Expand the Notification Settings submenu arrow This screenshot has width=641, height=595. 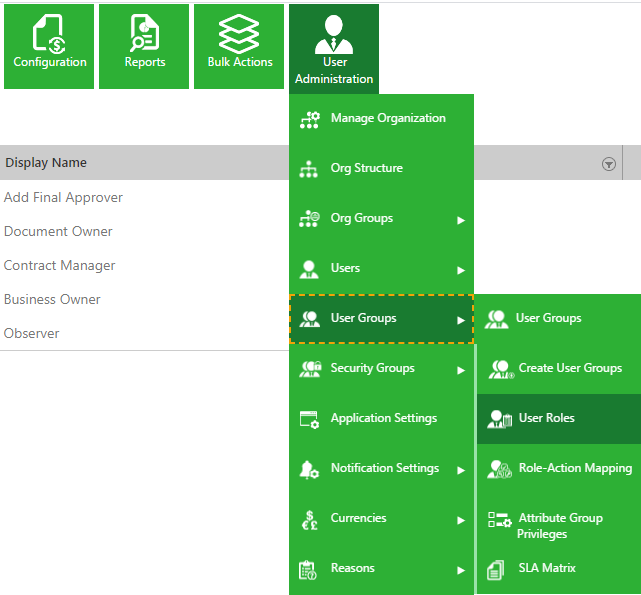[x=461, y=470]
